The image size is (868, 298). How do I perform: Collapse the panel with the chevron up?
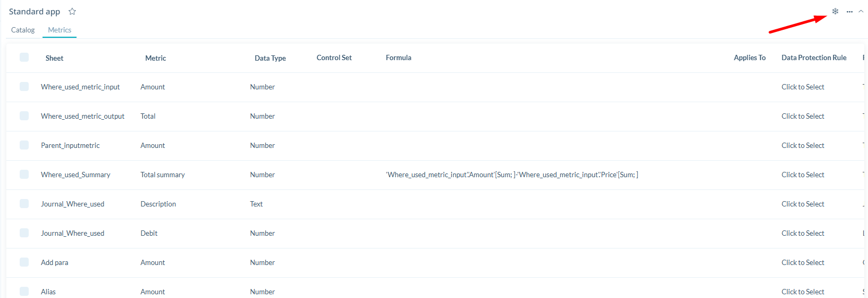point(861,12)
